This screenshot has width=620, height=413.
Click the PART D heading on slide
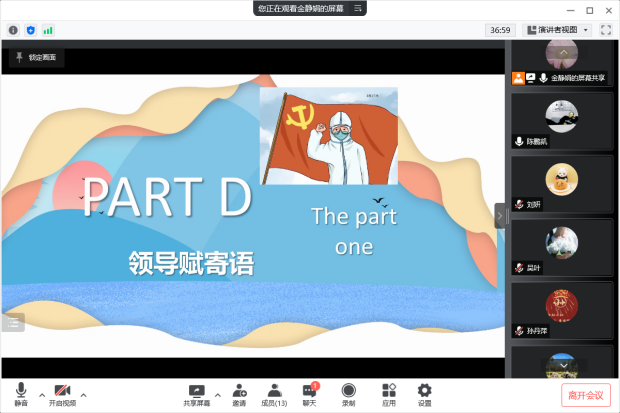167,197
